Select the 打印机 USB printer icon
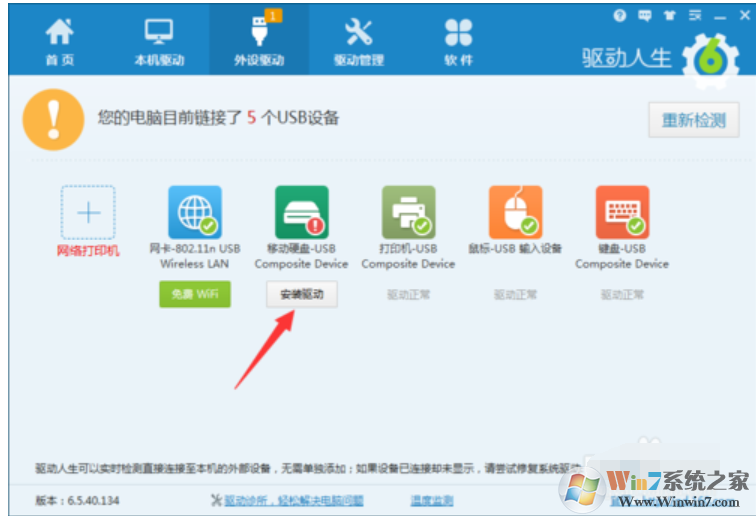 (409, 212)
